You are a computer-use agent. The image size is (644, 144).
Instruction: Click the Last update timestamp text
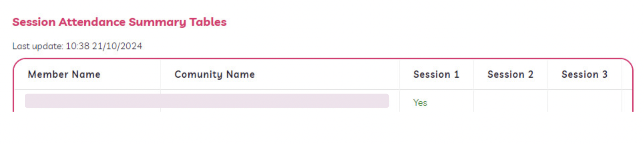coord(77,46)
